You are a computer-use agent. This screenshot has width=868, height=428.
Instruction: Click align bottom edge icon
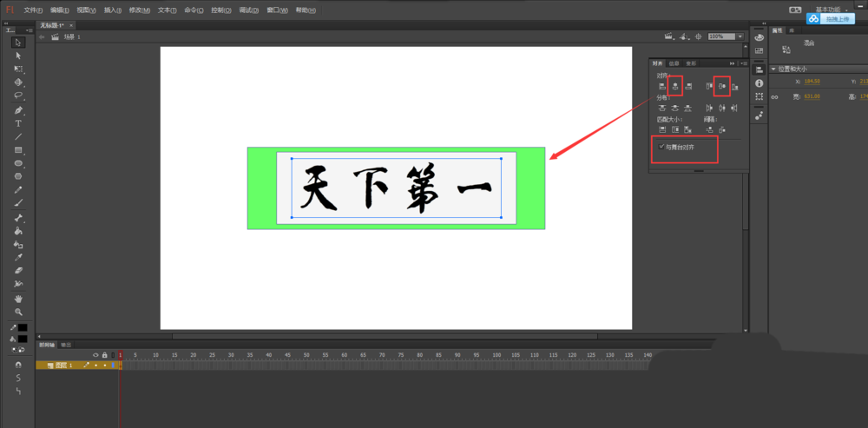click(x=734, y=86)
